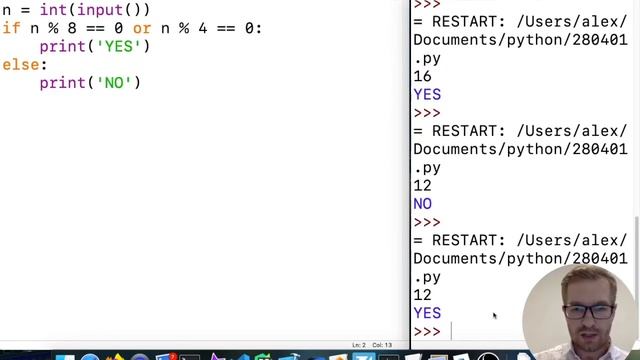Viewport: 640px width, 360px height.
Task: Click the active shell prompt with cursor
Action: [427, 331]
